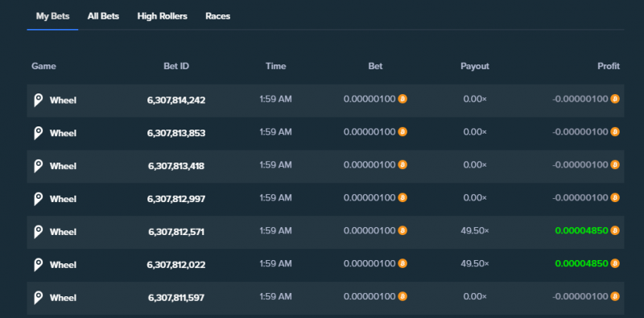
Task: Open bet ID 6,307,813,853
Action: coord(176,133)
